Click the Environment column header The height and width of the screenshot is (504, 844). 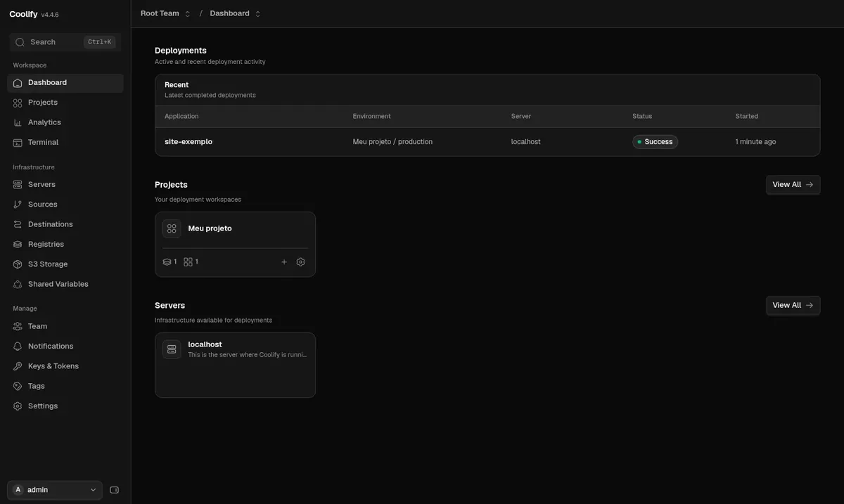[x=371, y=117]
